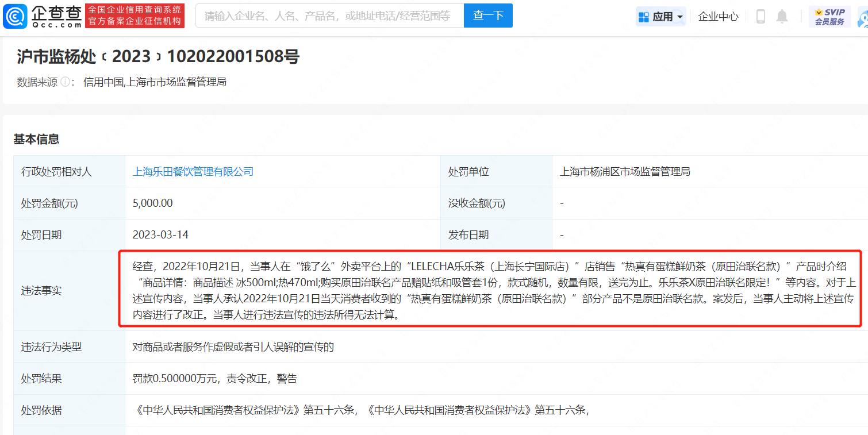Click the 查一下 search button
Screen dimensions: 868x435
point(488,16)
